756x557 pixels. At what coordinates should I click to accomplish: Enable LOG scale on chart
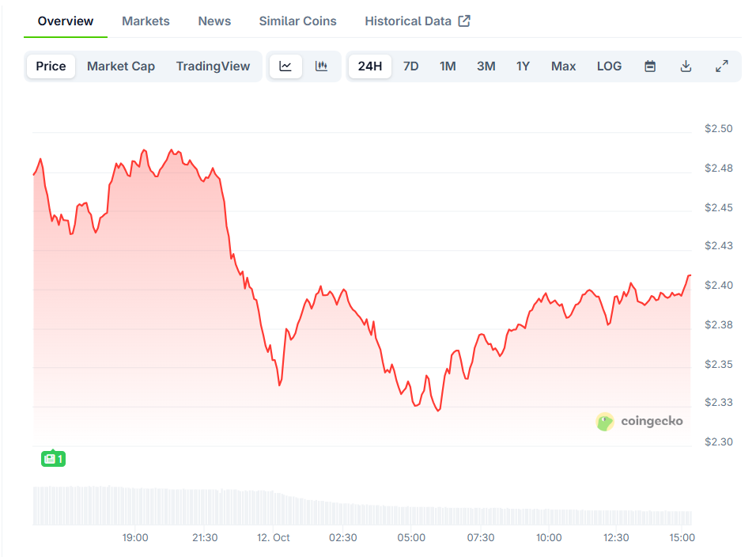(609, 66)
